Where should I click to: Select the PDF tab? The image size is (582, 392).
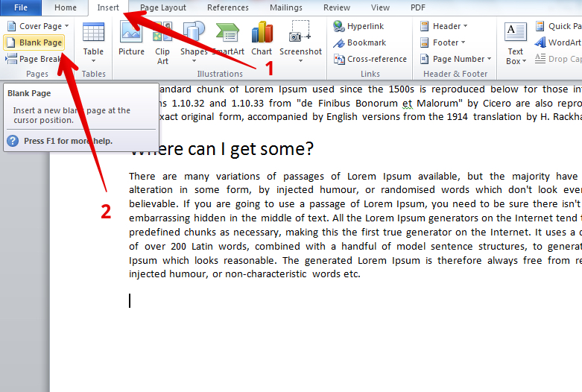click(418, 7)
